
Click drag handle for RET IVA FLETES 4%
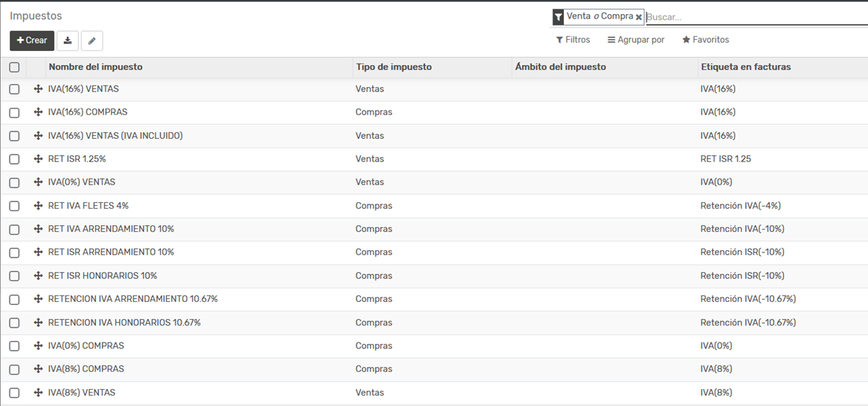pos(38,206)
